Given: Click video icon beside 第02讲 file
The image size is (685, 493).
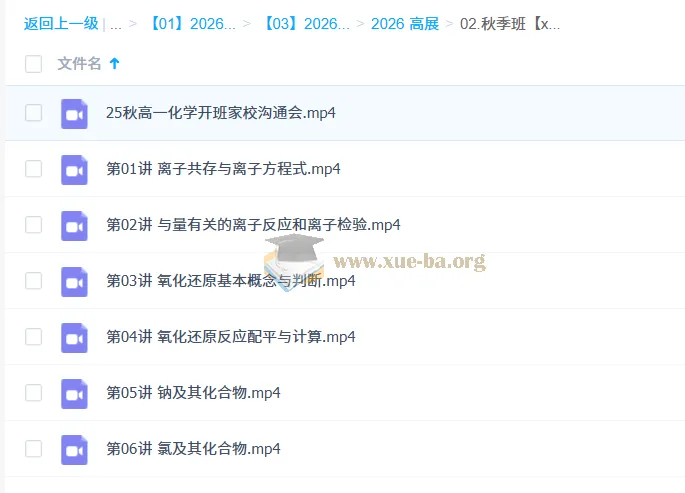Looking at the screenshot, I should [74, 225].
